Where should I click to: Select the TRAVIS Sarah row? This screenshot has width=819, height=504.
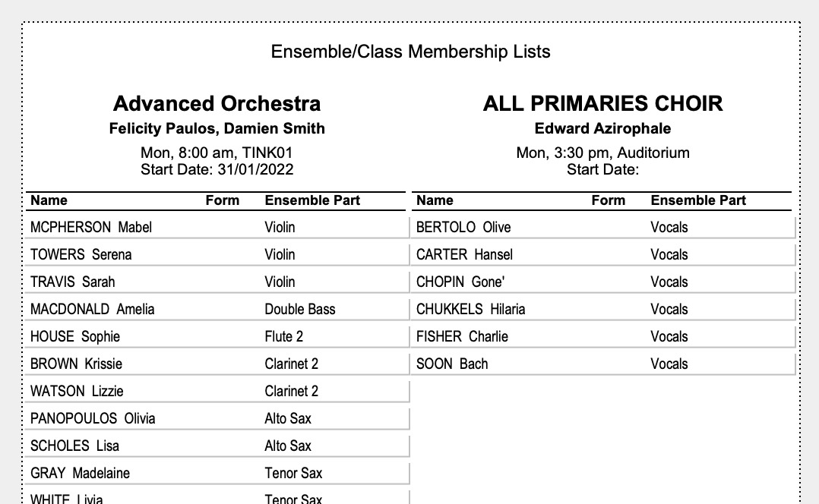(217, 282)
